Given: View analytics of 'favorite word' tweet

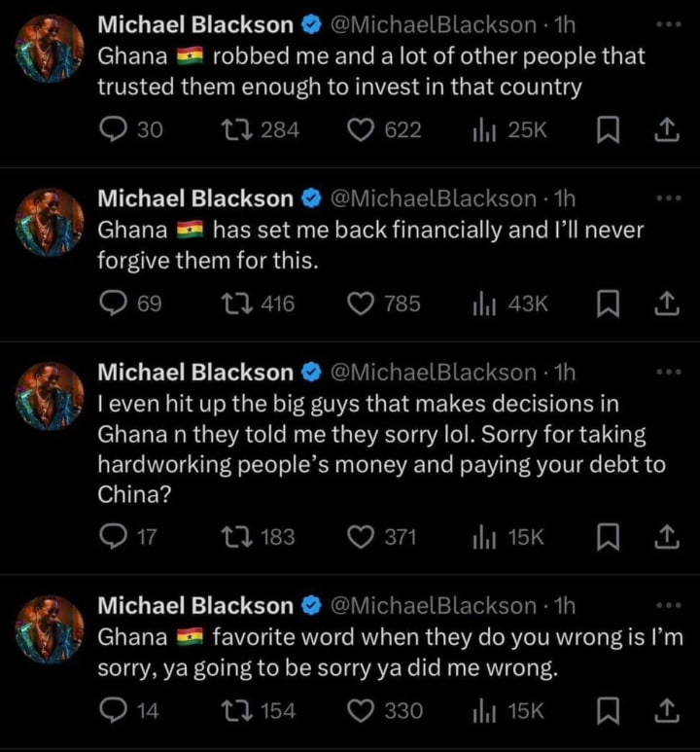Looking at the screenshot, I should [508, 711].
